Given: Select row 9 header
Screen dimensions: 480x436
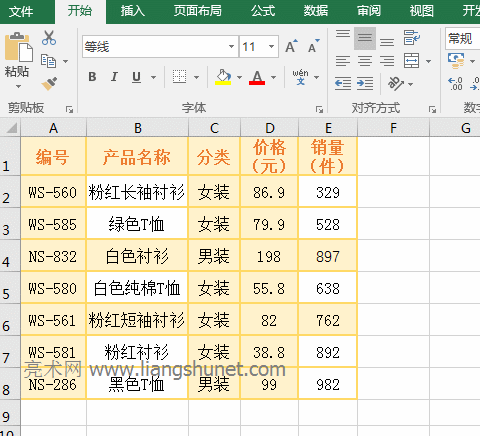Looking at the screenshot, I should click(x=10, y=413).
